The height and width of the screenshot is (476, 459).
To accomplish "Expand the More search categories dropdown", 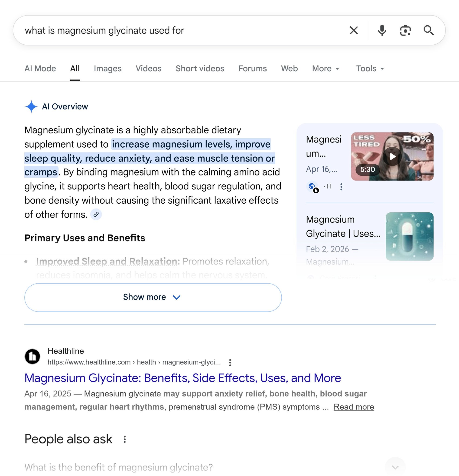I will click(x=325, y=69).
